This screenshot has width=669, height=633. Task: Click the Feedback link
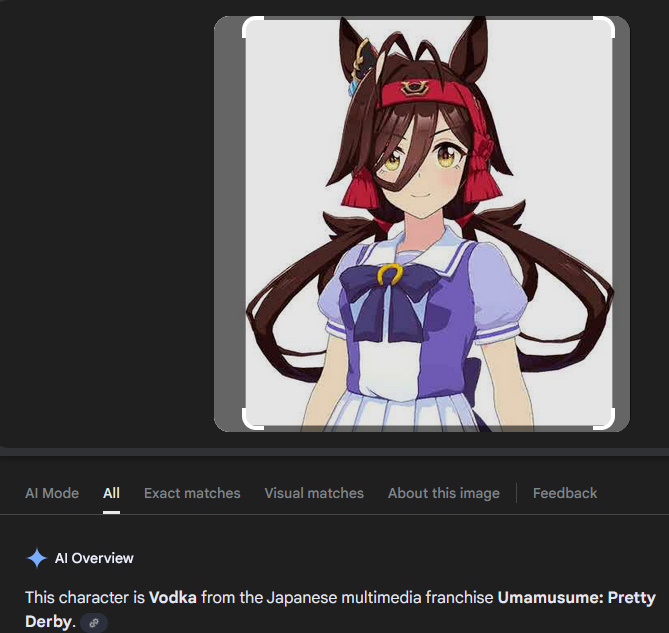565,493
